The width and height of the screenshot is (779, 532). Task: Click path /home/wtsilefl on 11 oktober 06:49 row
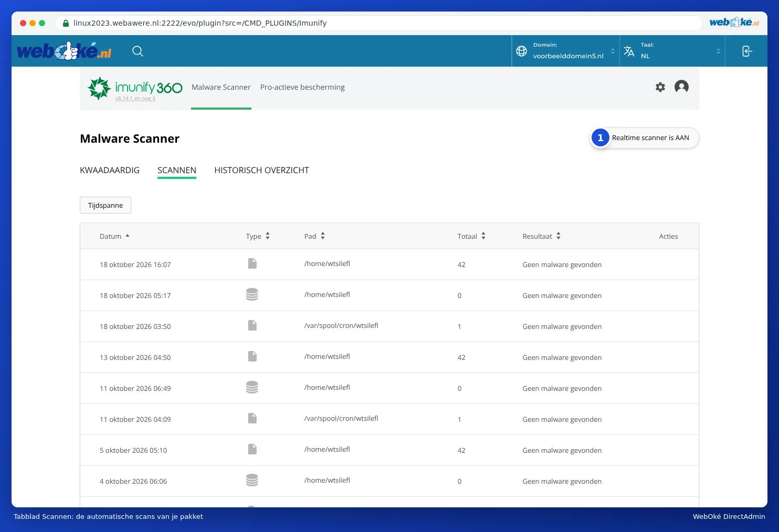pyautogui.click(x=327, y=387)
